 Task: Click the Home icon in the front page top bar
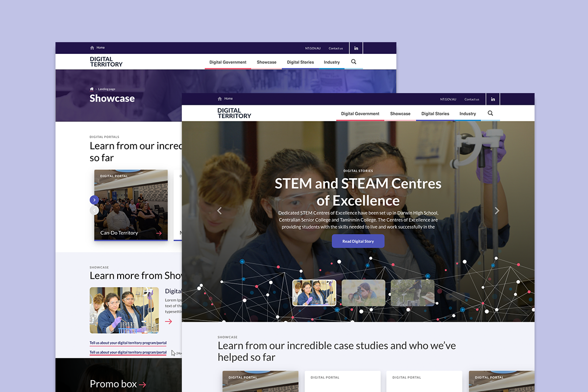(x=220, y=99)
